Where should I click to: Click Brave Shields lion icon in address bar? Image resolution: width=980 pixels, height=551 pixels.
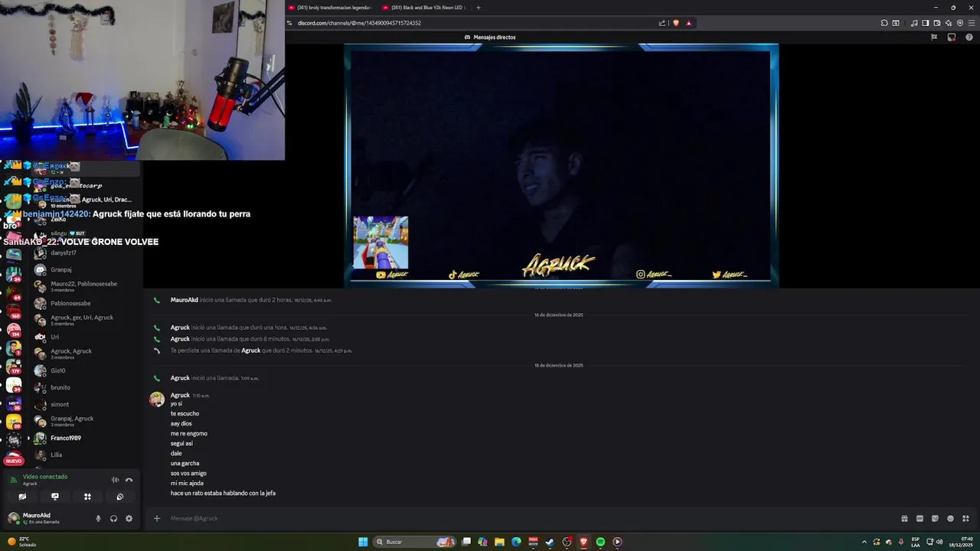click(x=675, y=23)
